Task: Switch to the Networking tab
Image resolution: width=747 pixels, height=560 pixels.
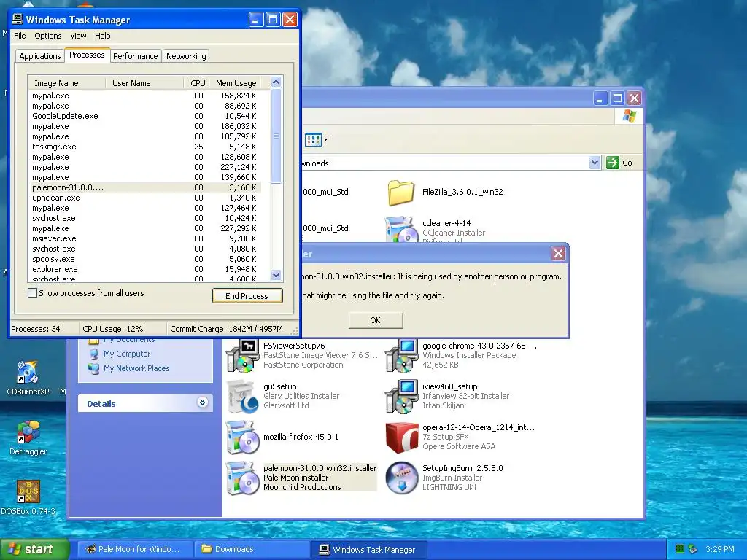Action: coord(186,56)
